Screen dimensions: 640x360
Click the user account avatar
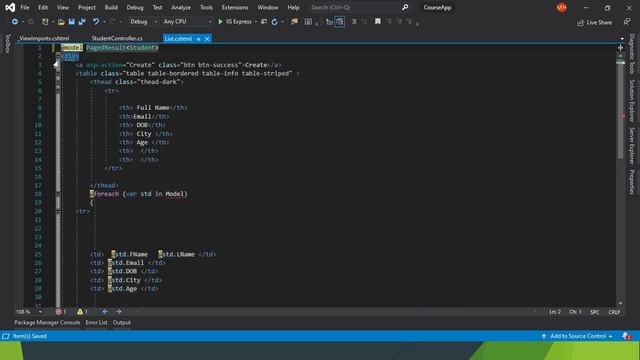(562, 7)
